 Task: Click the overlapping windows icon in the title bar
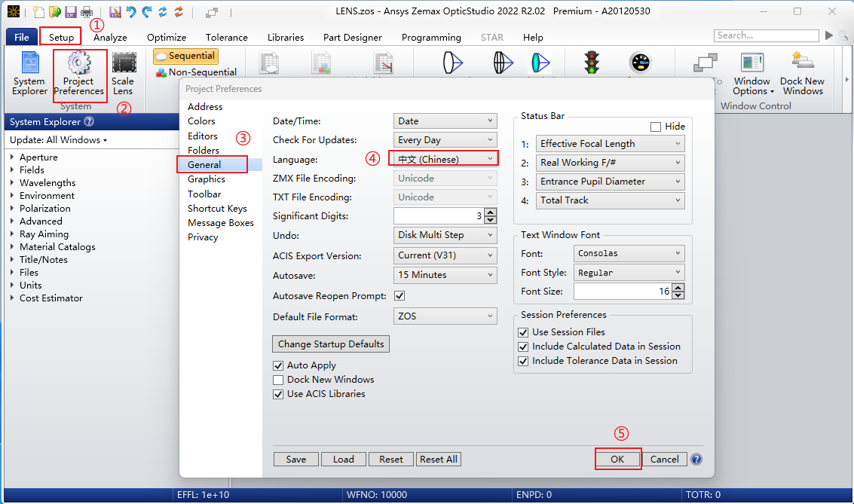212,12
